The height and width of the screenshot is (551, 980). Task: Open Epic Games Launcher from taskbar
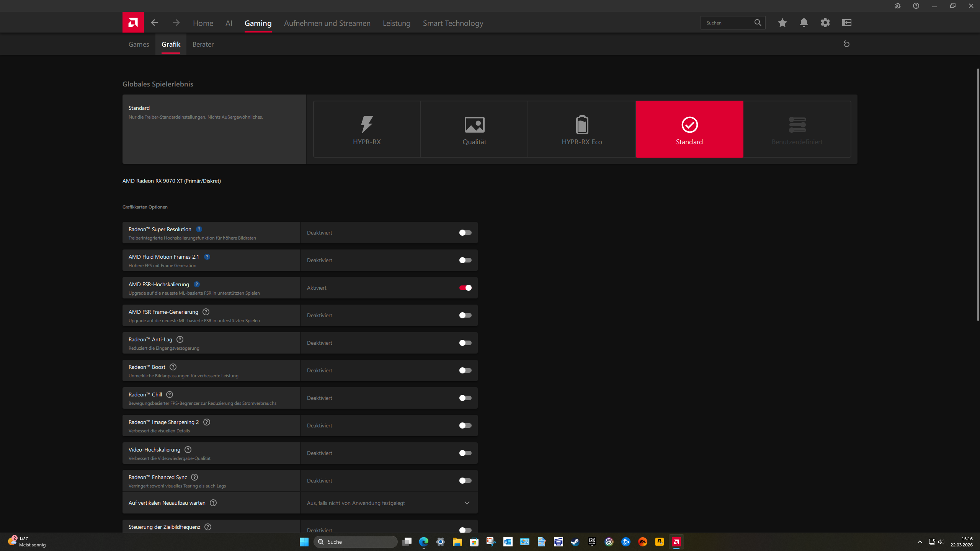592,542
